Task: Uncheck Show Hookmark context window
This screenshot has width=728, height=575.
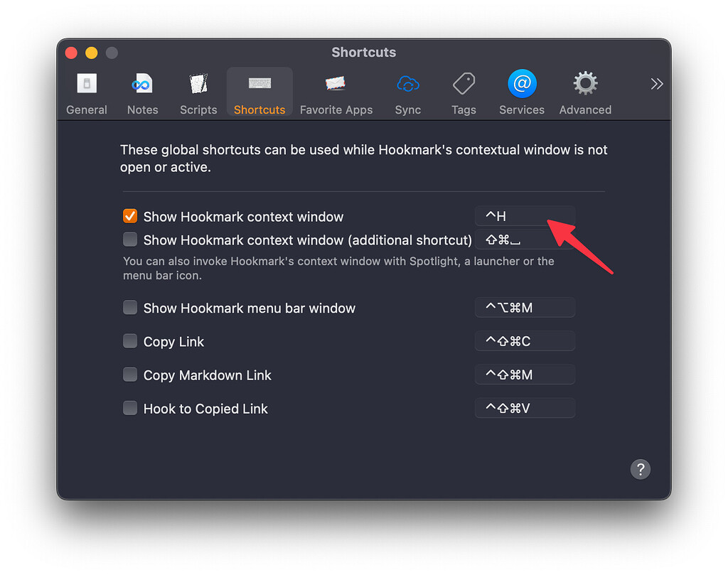Action: coord(129,216)
